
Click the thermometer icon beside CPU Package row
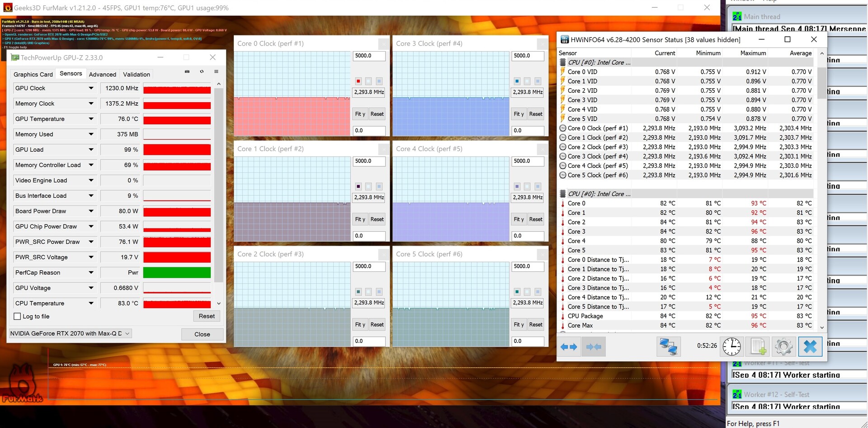[563, 316]
